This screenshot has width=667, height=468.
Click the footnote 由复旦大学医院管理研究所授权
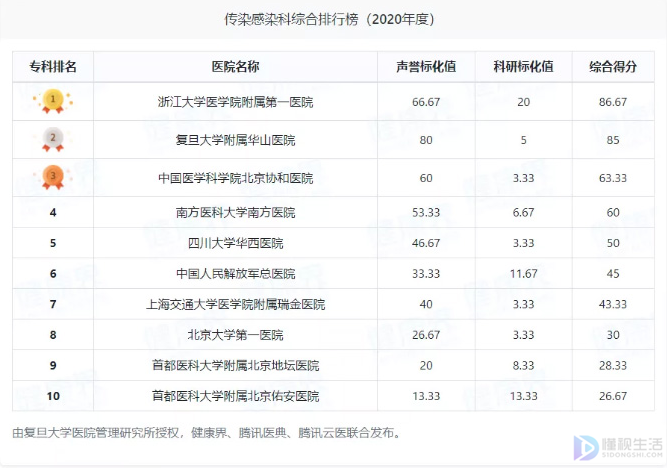pos(96,433)
